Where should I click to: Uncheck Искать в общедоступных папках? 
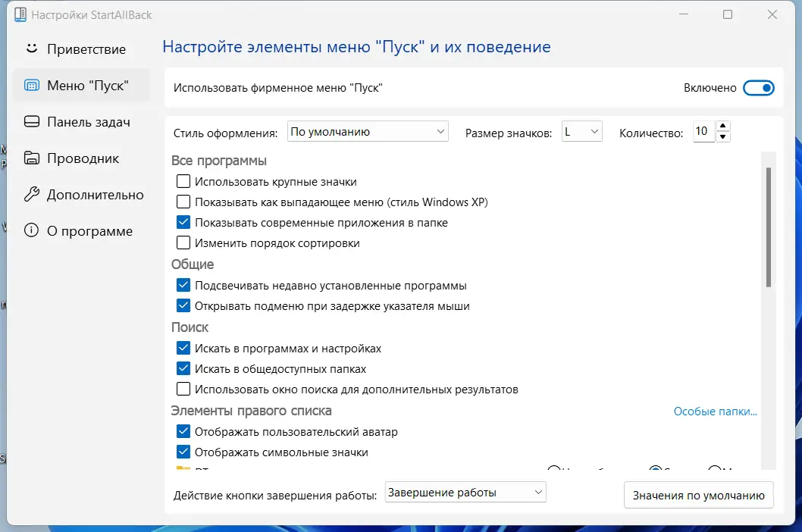click(x=183, y=368)
